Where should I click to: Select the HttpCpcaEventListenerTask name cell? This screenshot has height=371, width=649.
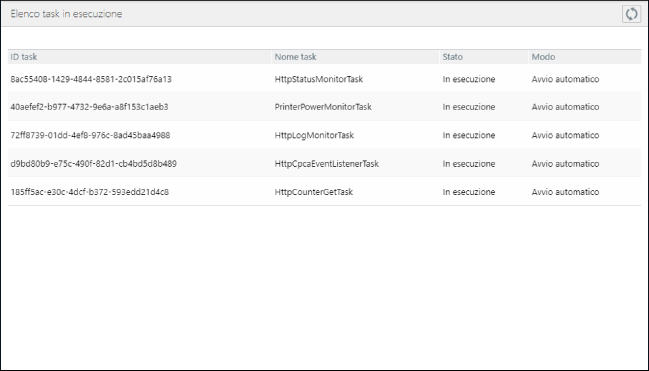(x=327, y=164)
